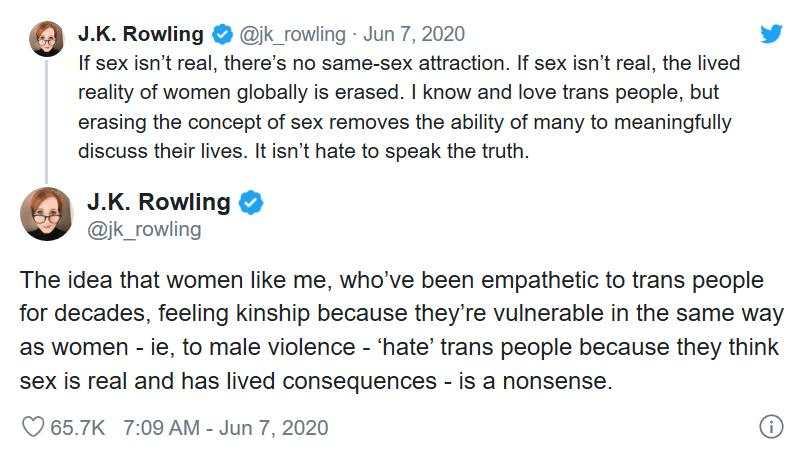
Task: Click the words 'male violence' in main tweet
Action: 283,347
